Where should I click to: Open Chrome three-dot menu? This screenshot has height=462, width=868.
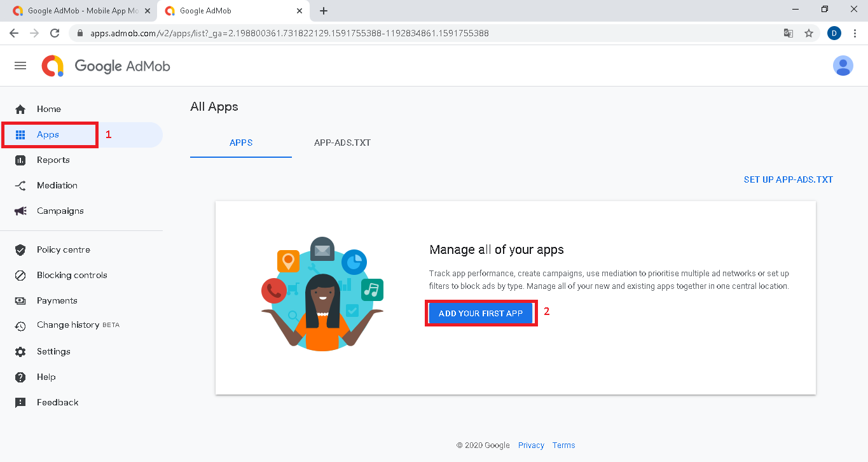coord(855,33)
